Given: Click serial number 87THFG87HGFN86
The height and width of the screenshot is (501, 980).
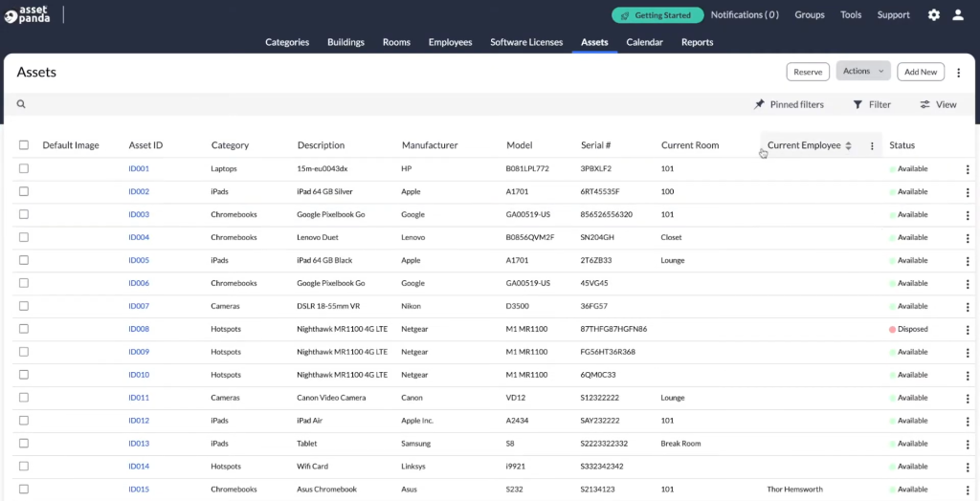Looking at the screenshot, I should pyautogui.click(x=613, y=329).
